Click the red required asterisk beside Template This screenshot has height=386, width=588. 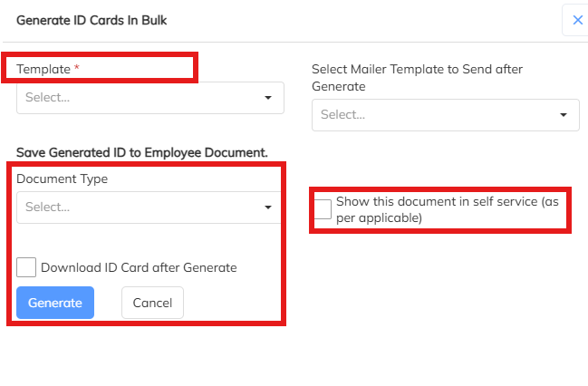[x=77, y=70]
